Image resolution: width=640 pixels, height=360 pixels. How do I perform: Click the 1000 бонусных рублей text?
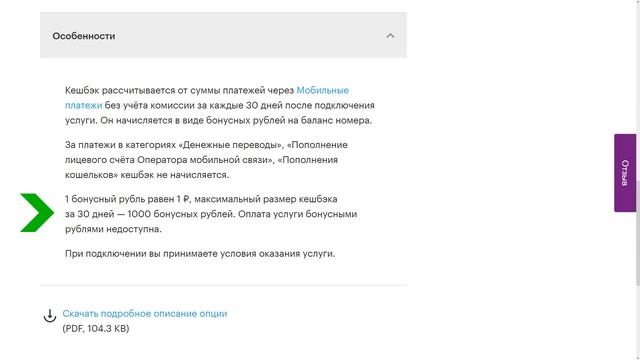(180, 214)
